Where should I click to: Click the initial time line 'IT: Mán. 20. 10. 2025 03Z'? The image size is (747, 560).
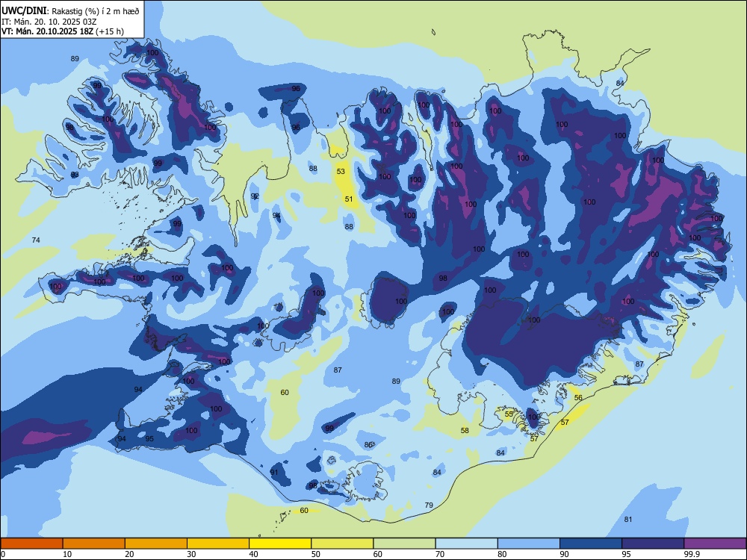(x=49, y=22)
